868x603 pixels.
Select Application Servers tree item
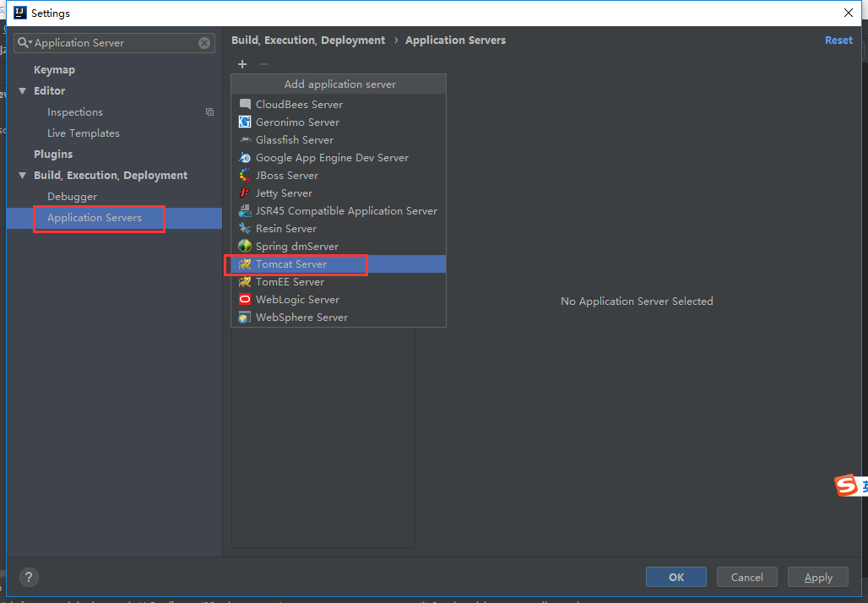(x=114, y=218)
